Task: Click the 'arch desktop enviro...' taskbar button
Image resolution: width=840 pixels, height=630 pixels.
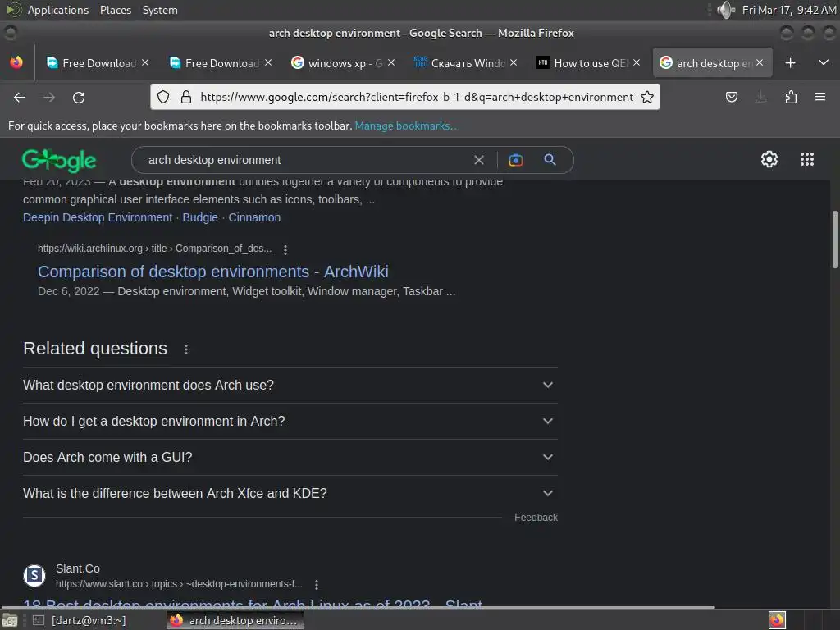Action: tap(235, 620)
